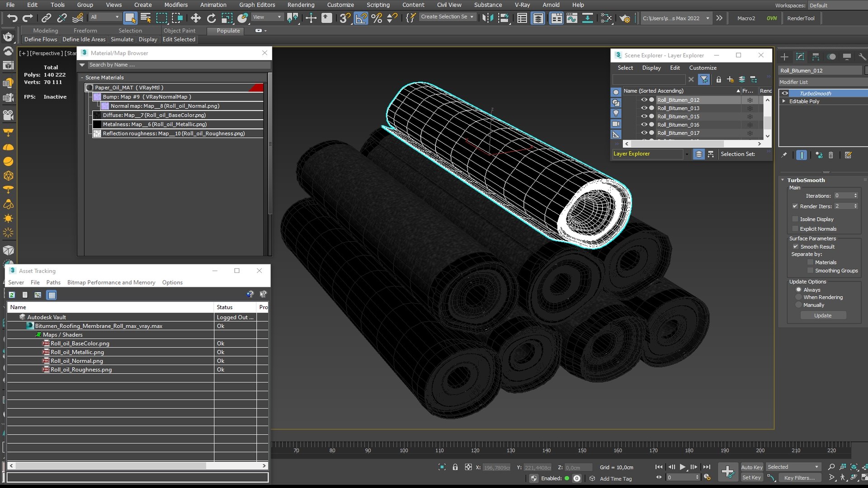The height and width of the screenshot is (488, 868).
Task: Collapse the Scene Materials group
Action: pyautogui.click(x=82, y=78)
